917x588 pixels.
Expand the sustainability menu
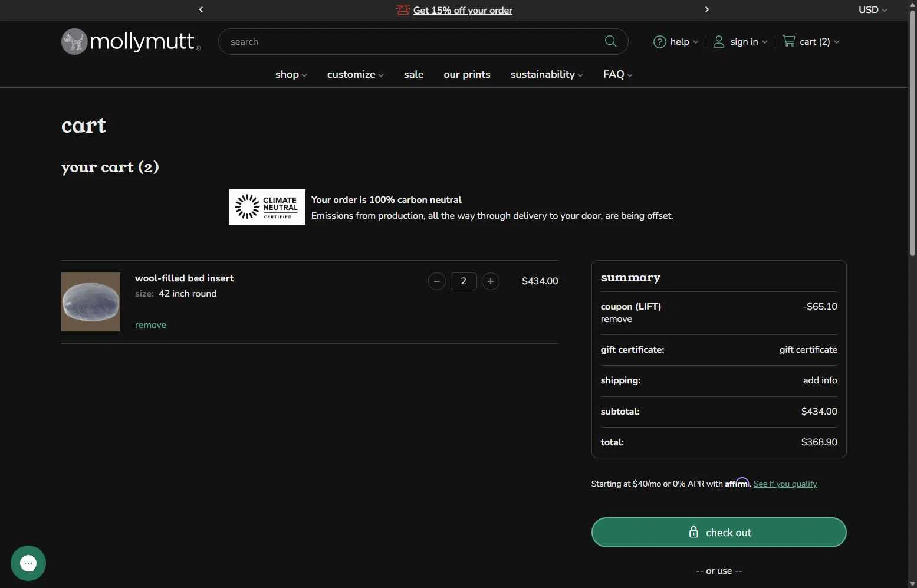click(547, 74)
